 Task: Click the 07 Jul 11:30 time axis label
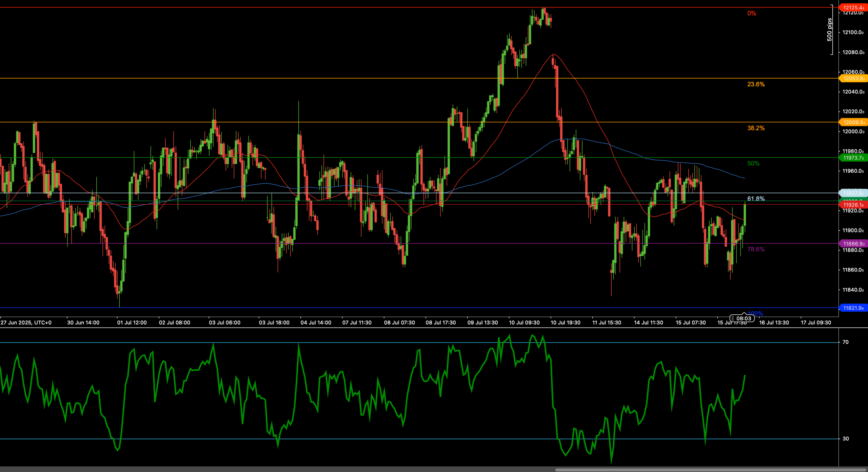pos(357,323)
